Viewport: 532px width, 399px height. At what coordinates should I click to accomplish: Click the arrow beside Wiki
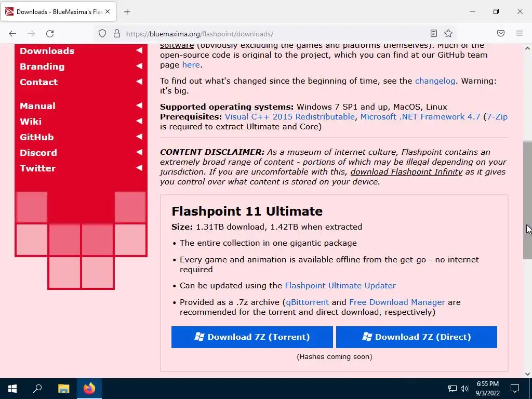139,121
